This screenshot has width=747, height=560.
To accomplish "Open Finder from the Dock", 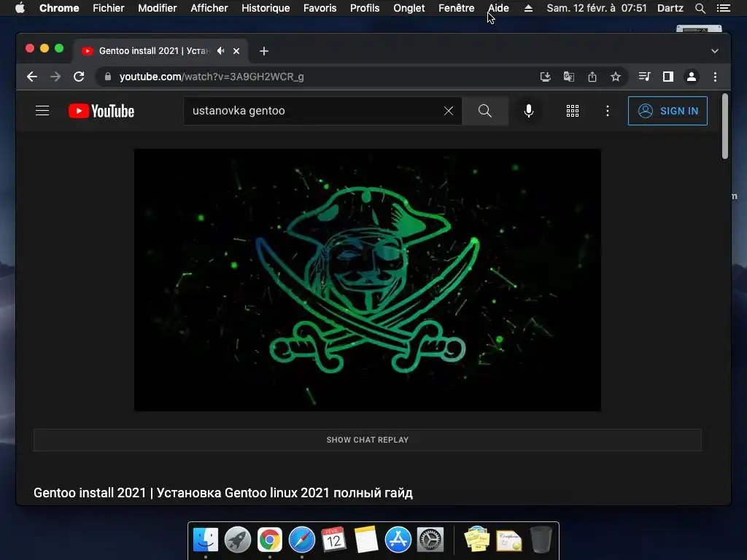I will [x=206, y=540].
